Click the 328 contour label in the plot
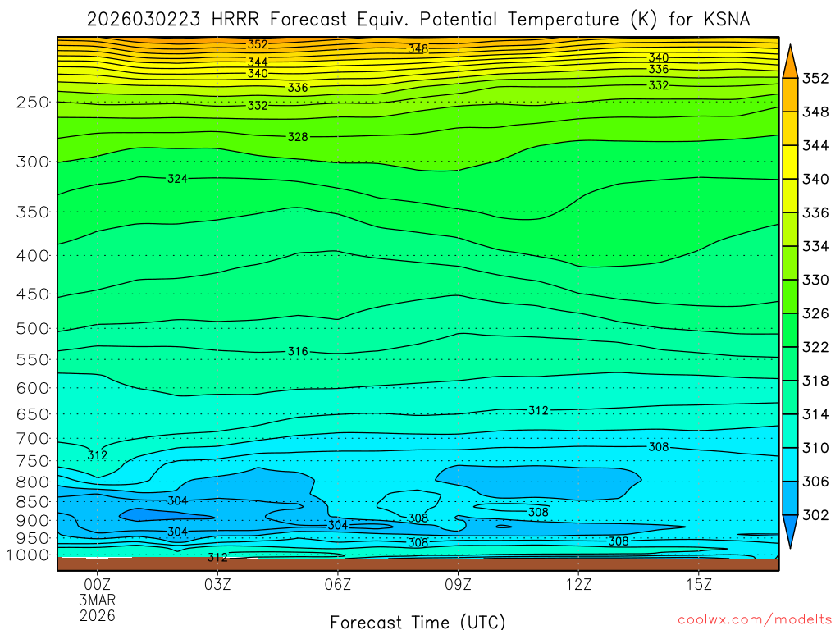This screenshot has width=840, height=630. (298, 137)
